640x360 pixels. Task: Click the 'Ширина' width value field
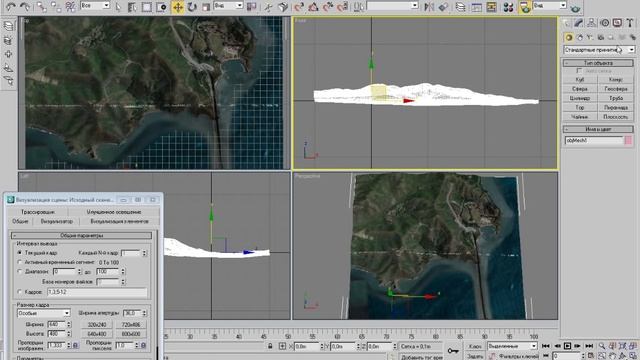tap(56, 324)
